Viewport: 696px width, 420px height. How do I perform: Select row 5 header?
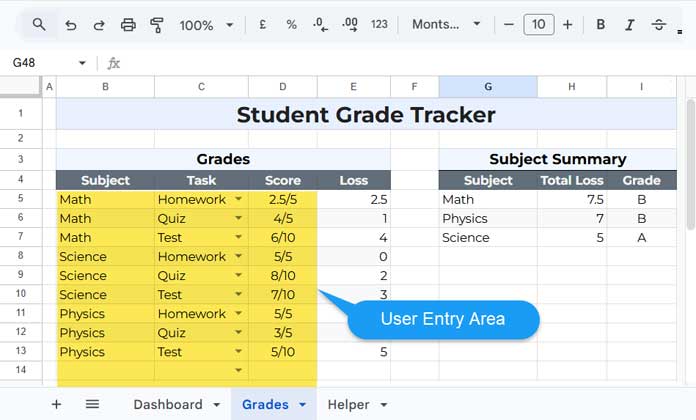pos(21,199)
